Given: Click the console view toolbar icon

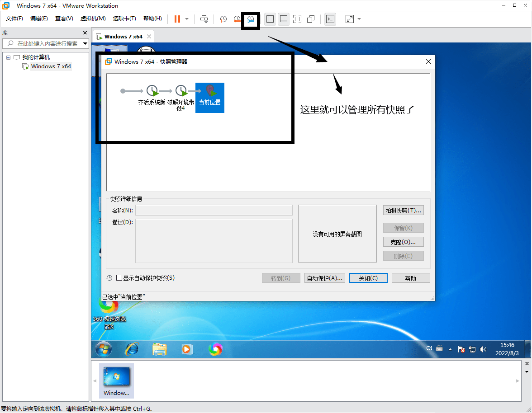Looking at the screenshot, I should pos(330,19).
